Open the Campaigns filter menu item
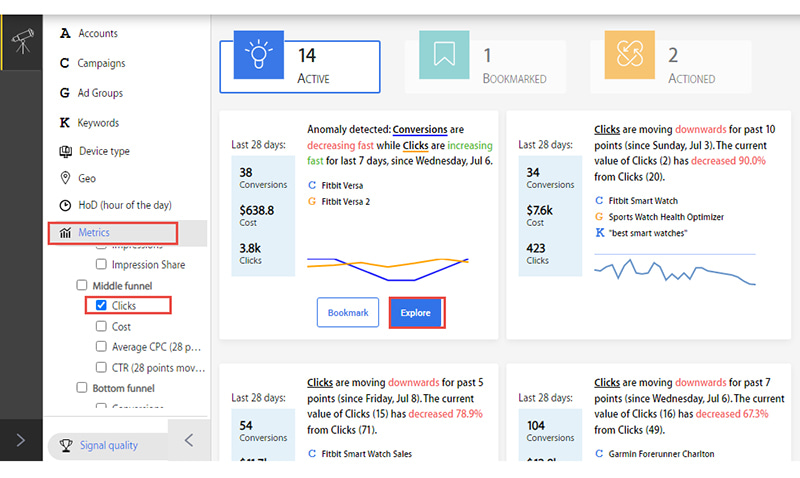 click(x=92, y=63)
